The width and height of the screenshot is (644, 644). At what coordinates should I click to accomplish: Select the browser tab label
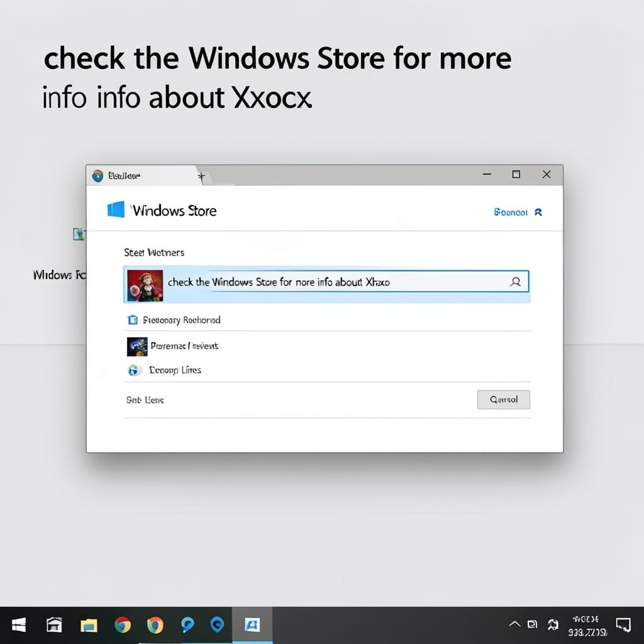click(124, 176)
